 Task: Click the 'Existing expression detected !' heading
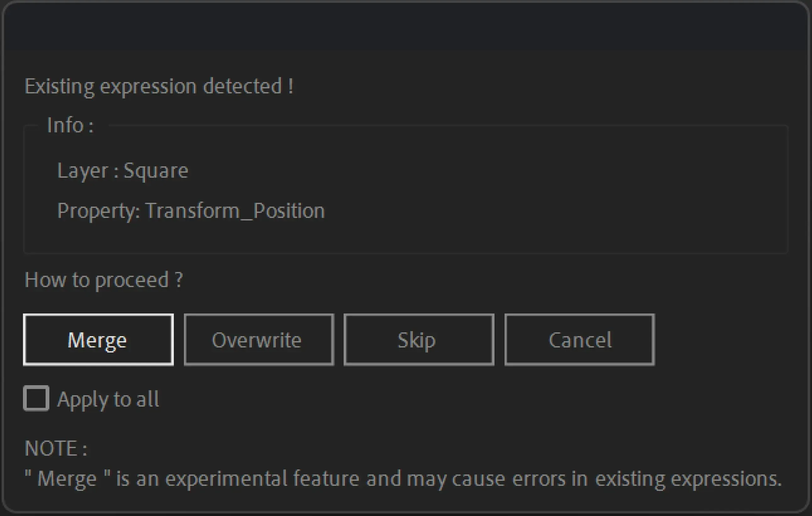(159, 87)
